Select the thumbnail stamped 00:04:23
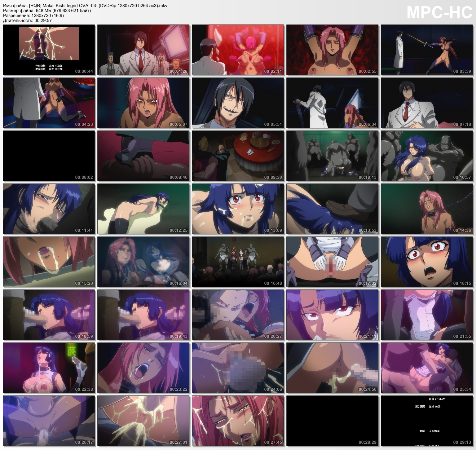The height and width of the screenshot is (450, 476). point(49,103)
